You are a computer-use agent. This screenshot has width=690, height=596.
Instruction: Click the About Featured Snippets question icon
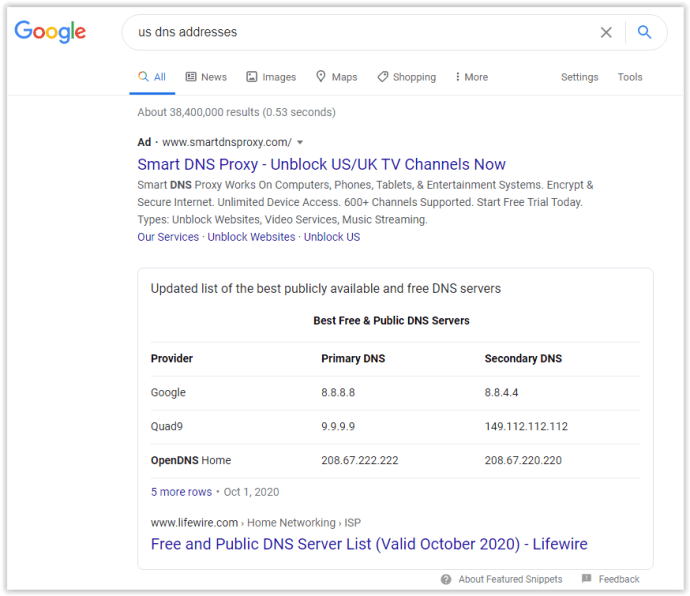pyautogui.click(x=446, y=579)
